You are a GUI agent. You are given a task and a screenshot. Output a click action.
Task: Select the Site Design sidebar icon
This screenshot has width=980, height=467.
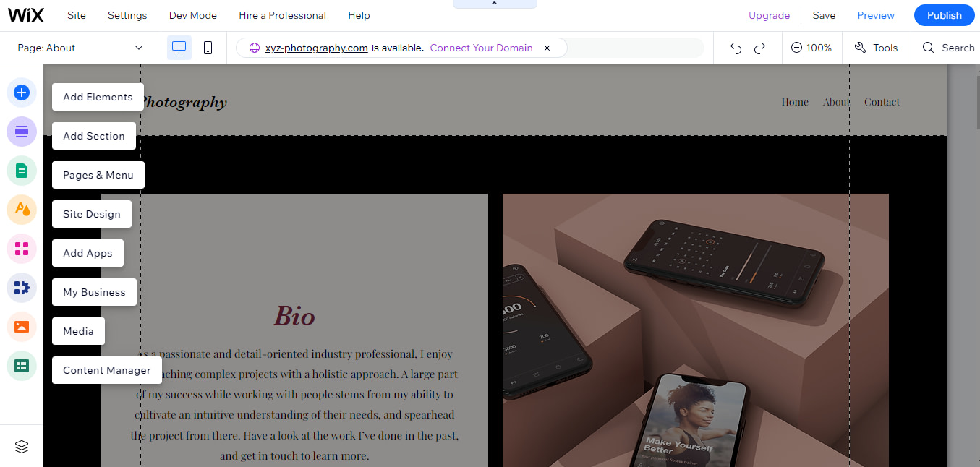(22, 210)
